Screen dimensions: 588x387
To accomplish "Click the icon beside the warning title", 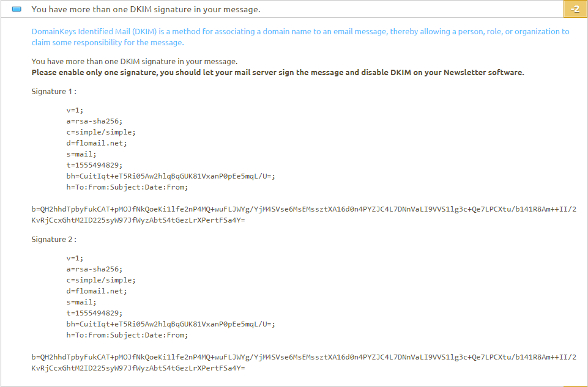I will pos(17,9).
